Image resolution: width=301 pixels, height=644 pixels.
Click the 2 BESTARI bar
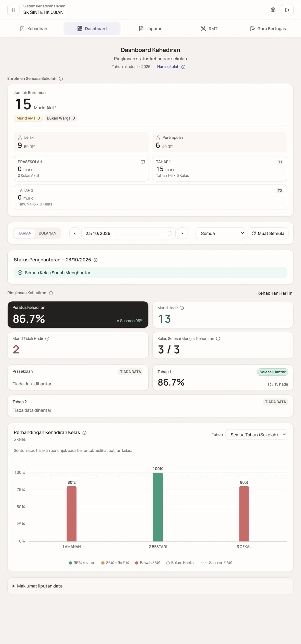[158, 507]
